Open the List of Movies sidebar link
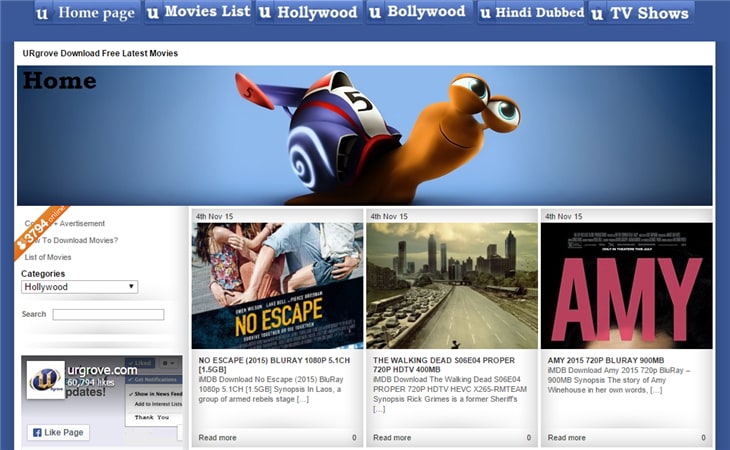 tap(48, 257)
